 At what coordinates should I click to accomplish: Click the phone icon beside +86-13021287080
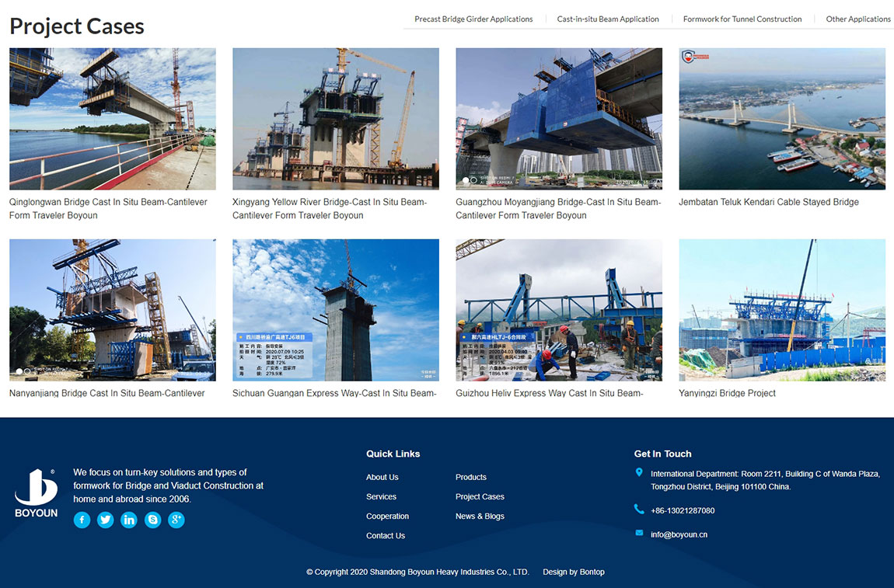(x=639, y=510)
